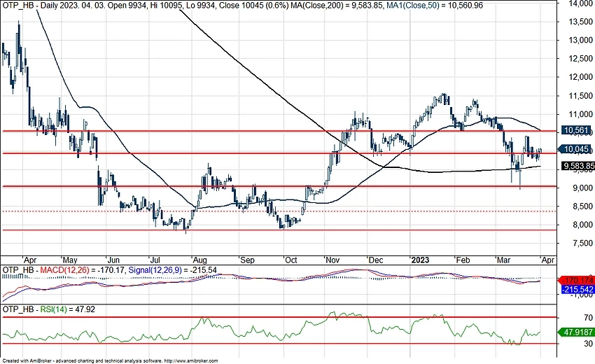Click the -215.542 Signal value label
The image size is (595, 364).
577,290
